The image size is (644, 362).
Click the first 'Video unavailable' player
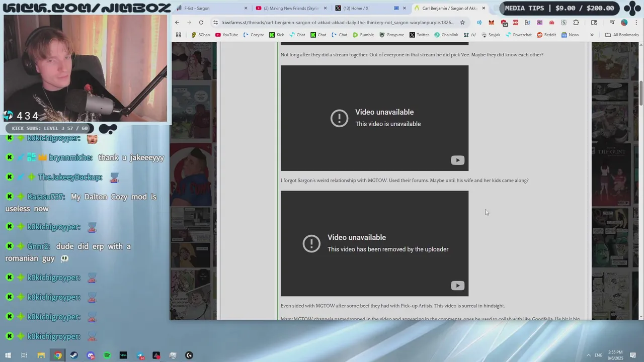tap(374, 118)
